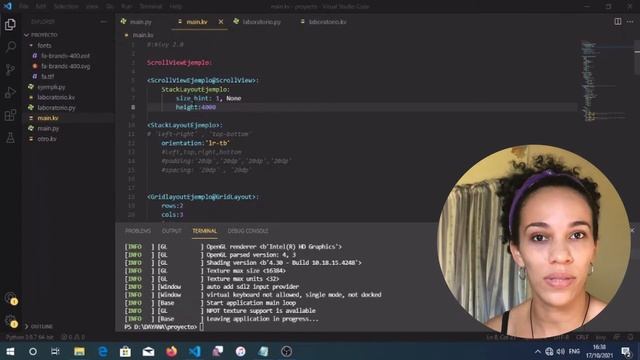640x360 pixels.
Task: Open the Windows notification center
Action: [x=626, y=351]
